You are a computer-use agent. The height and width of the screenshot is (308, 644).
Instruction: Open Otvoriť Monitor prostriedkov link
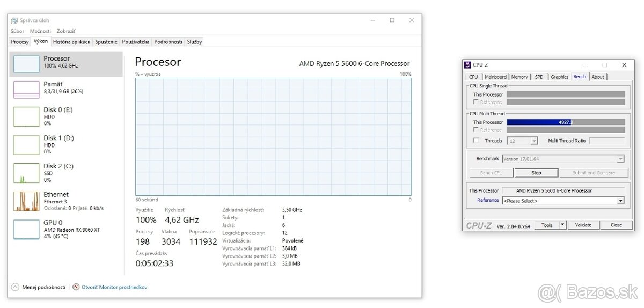click(114, 287)
